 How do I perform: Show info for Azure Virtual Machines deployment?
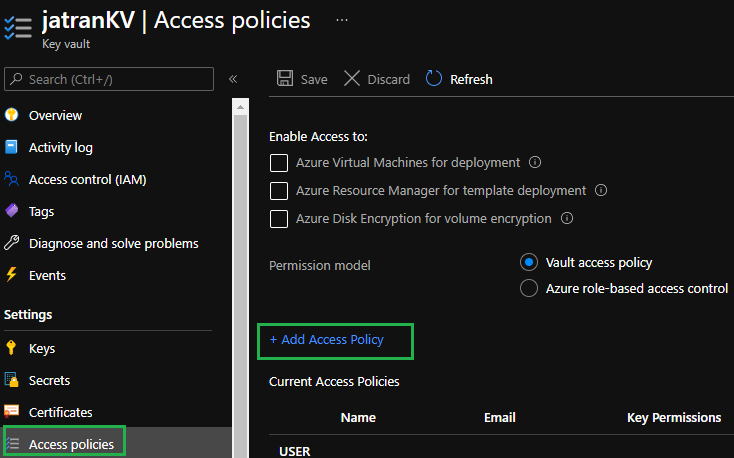535,162
